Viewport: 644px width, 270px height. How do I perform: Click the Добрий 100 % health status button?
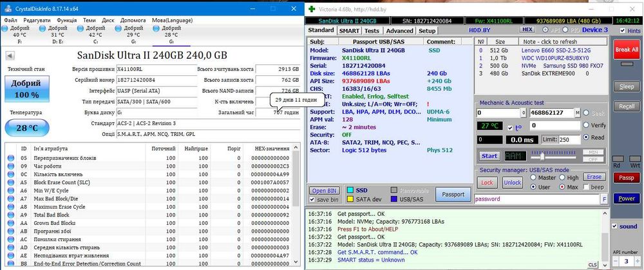pyautogui.click(x=27, y=89)
